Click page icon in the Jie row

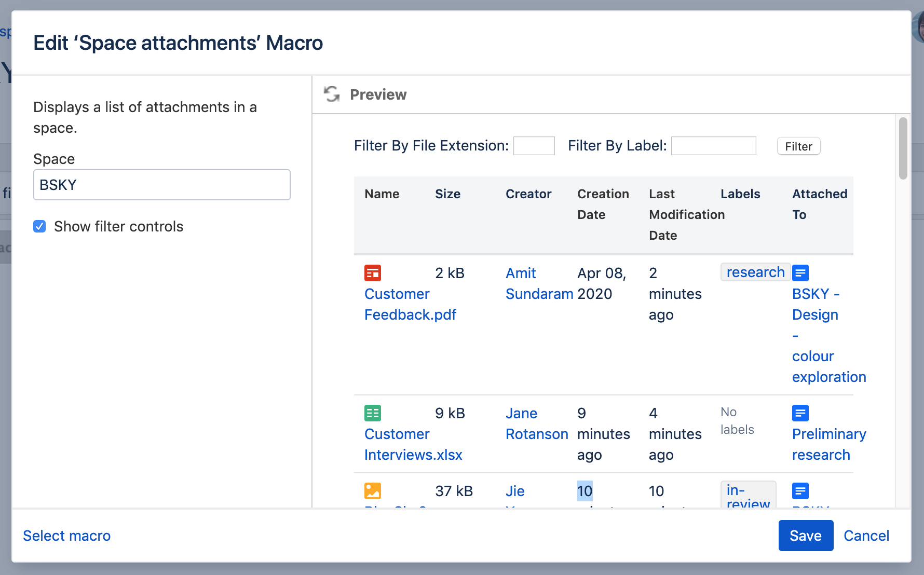[800, 491]
